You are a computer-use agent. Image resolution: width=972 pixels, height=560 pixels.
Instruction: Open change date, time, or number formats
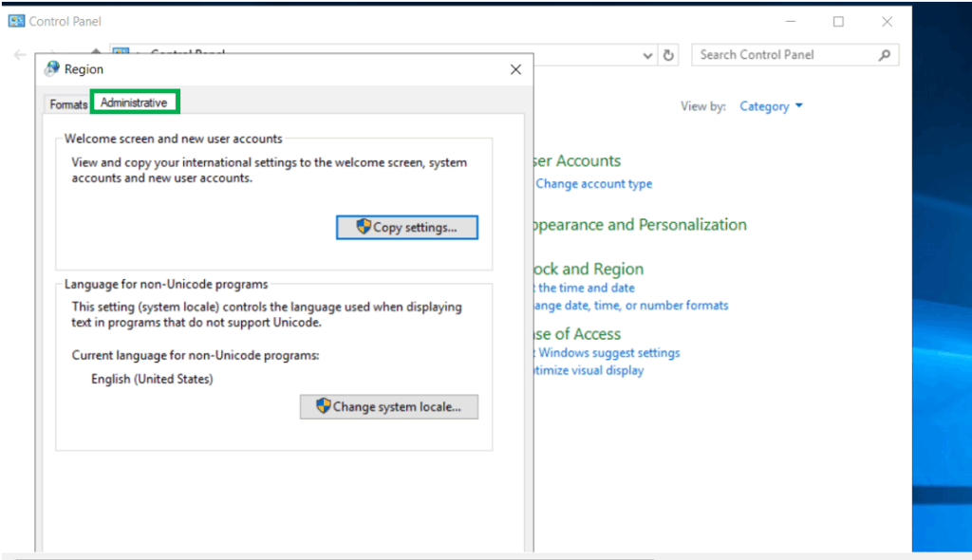pyautogui.click(x=630, y=306)
